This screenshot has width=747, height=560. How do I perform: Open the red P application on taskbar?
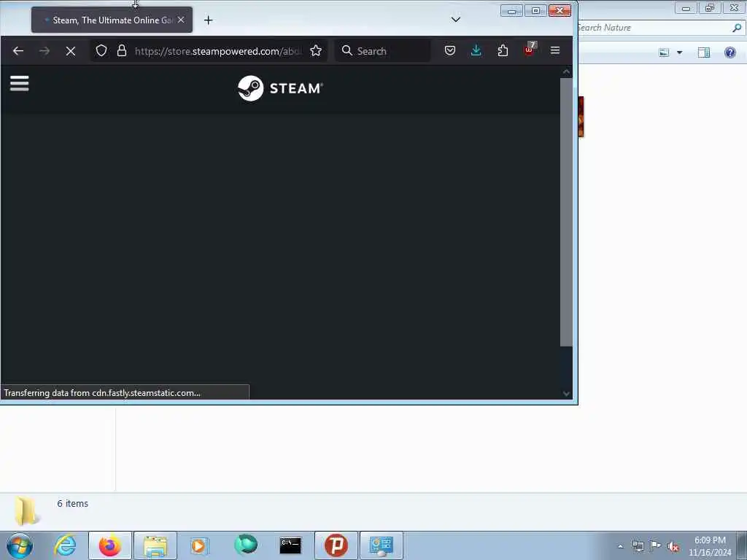point(336,545)
